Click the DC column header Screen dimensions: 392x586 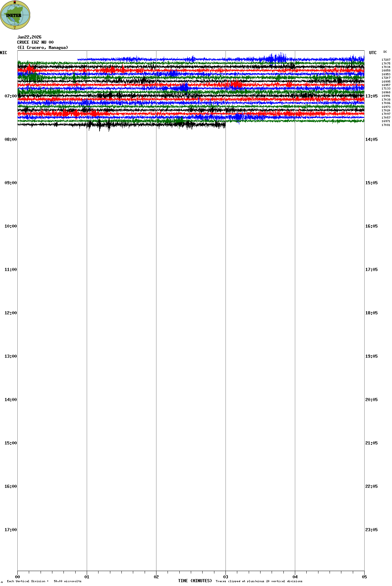(385, 52)
